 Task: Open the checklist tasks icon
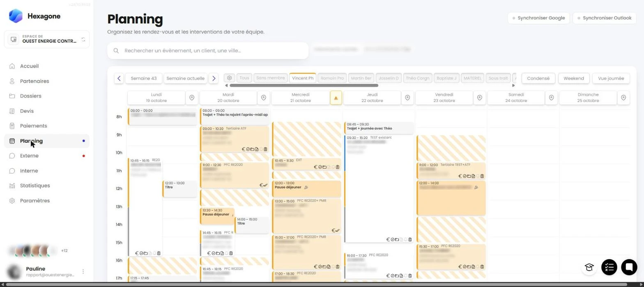coord(609,267)
